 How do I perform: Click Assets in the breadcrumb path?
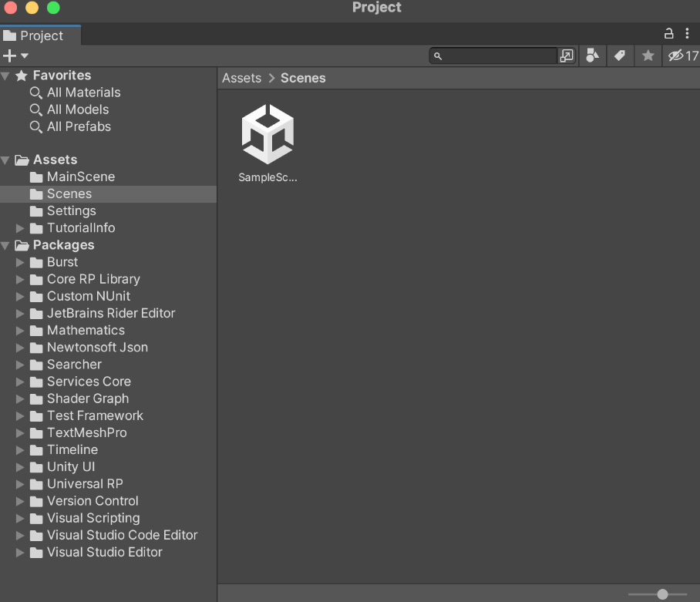(241, 78)
